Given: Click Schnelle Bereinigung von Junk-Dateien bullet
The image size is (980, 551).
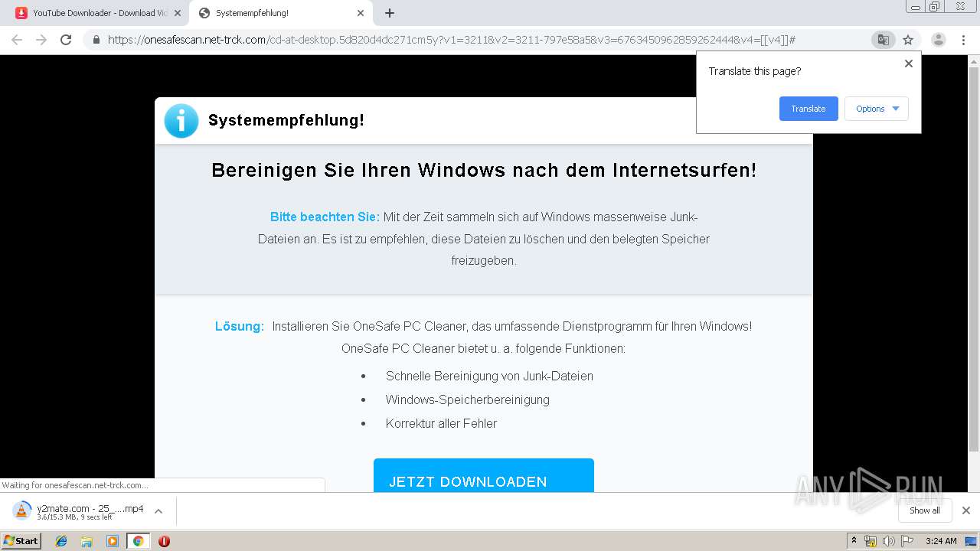Looking at the screenshot, I should tap(489, 376).
